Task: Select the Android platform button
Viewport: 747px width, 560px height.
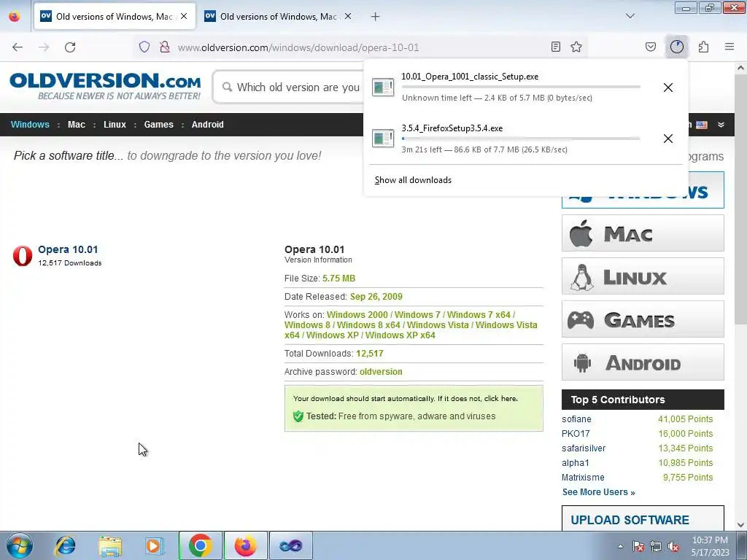Action: click(x=643, y=362)
